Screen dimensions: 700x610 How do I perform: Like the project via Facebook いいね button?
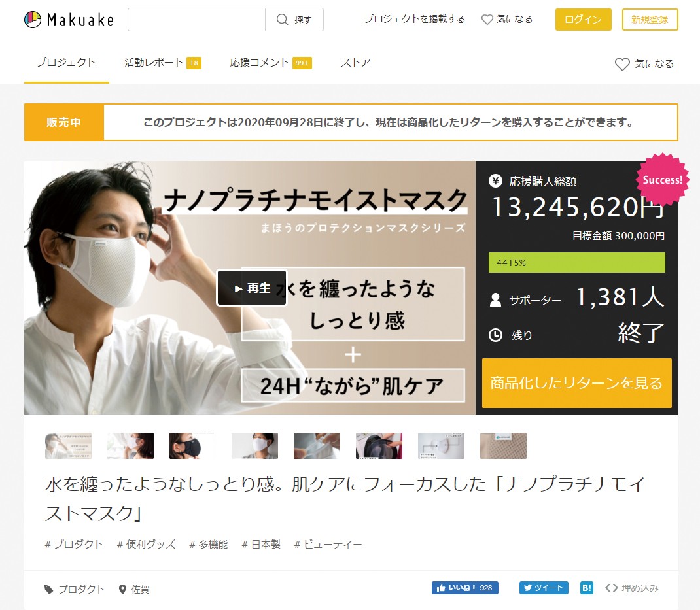[x=464, y=588]
